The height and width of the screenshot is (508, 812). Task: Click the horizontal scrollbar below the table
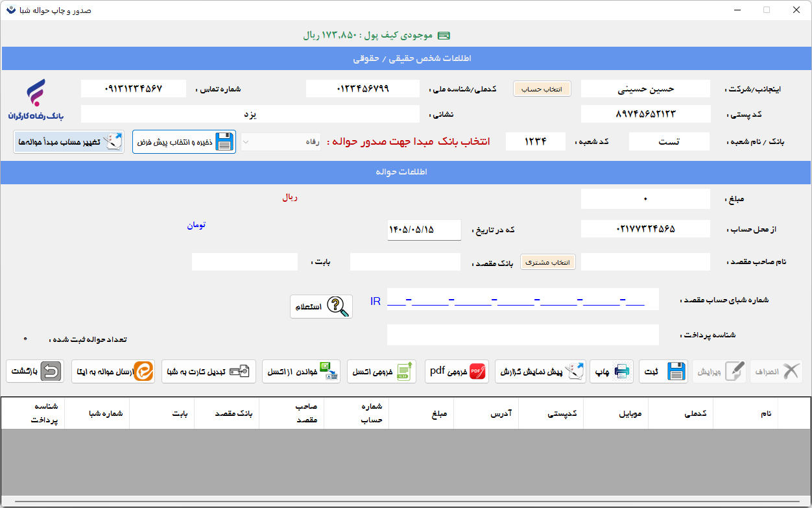pyautogui.click(x=405, y=502)
